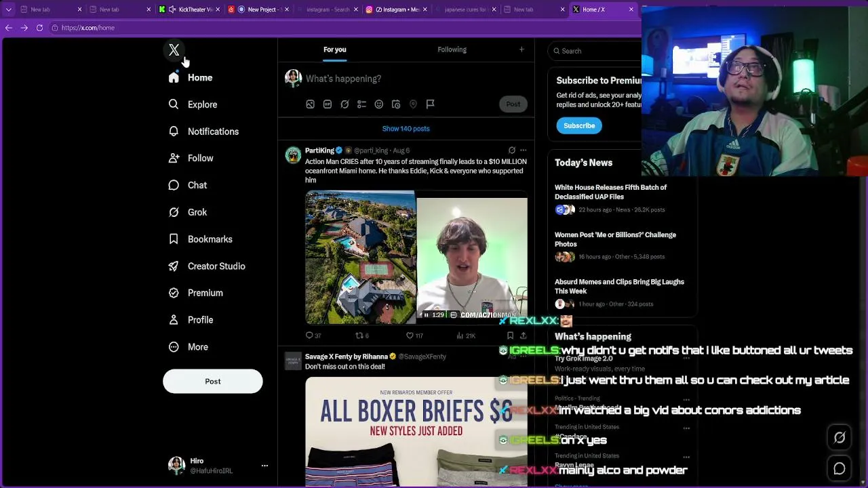
Task: Add a poll to the post
Action: 361,104
